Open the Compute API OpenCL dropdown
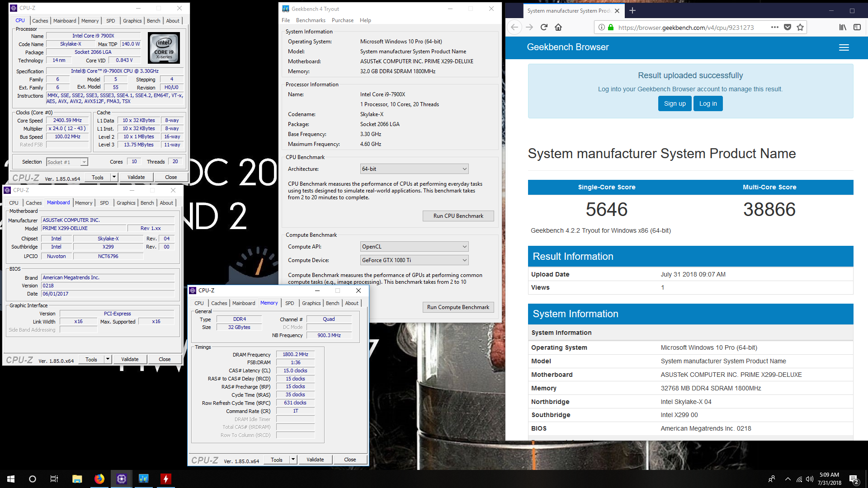868x488 pixels. [x=414, y=247]
